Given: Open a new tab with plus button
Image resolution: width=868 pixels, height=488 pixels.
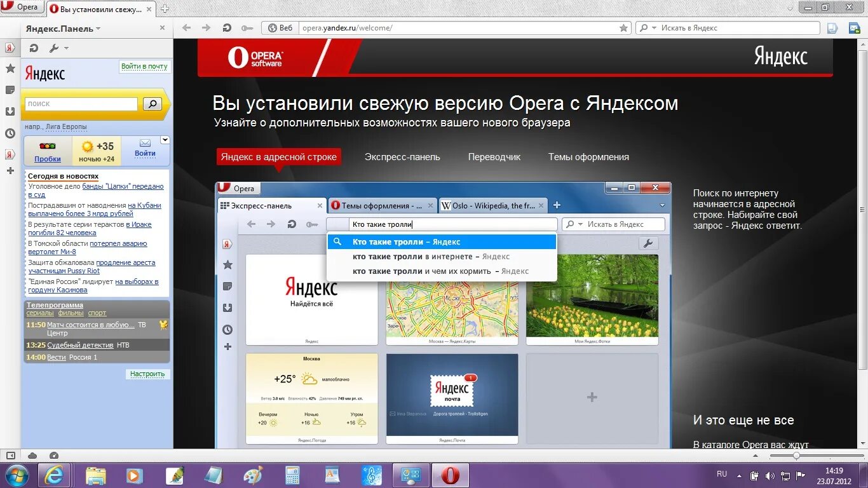Looking at the screenshot, I should tap(165, 8).
